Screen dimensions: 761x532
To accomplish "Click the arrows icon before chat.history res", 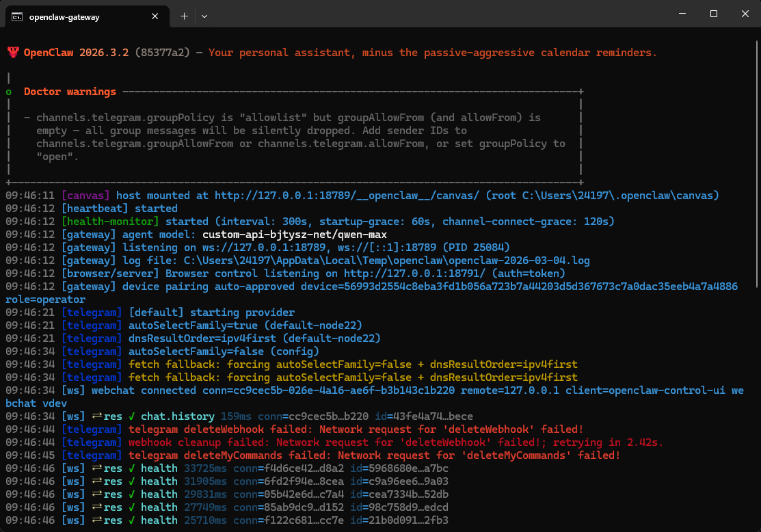I will [x=97, y=416].
